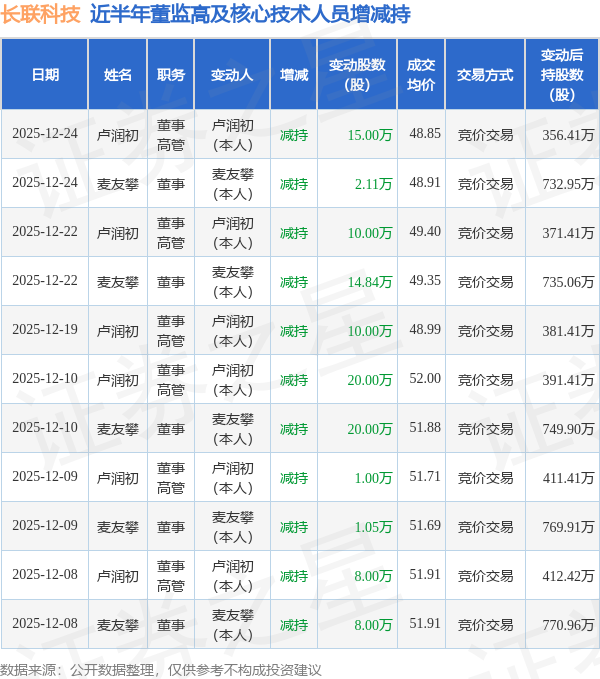Screen dimensions: 600x679
Task: Select share change value 2.11万
Action: coord(374,184)
